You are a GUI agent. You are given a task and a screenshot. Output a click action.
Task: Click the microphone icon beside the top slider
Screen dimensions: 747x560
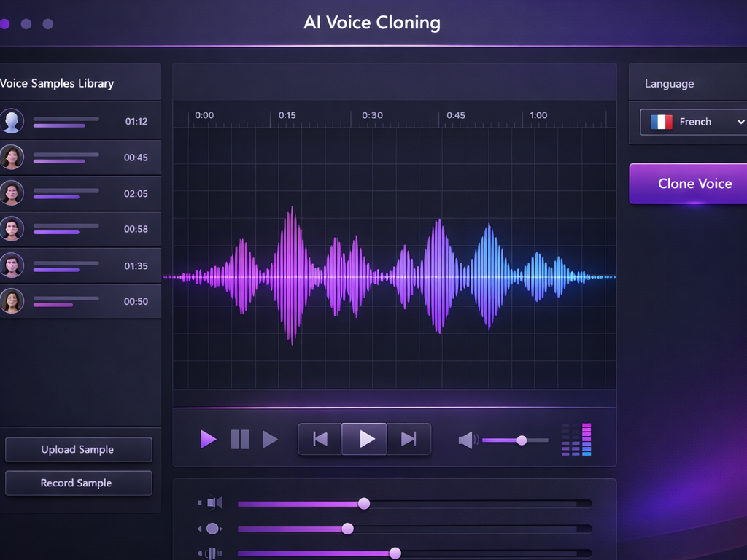pos(214,503)
